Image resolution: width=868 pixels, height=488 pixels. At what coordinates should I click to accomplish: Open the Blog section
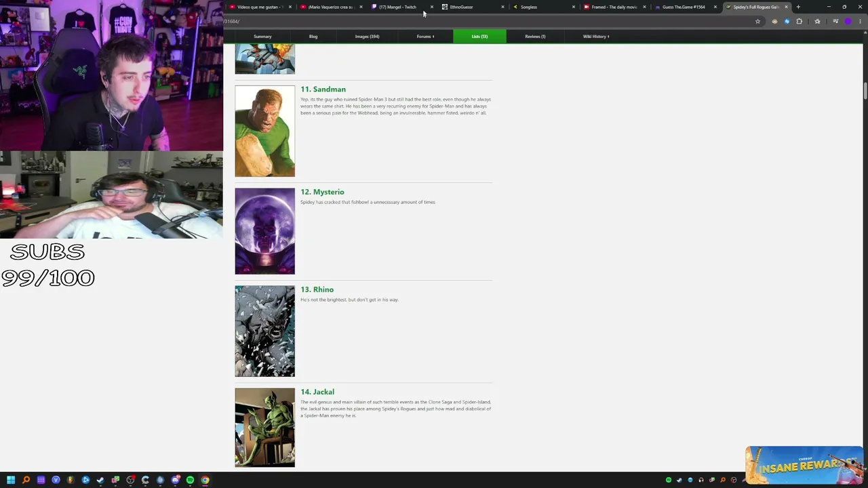click(313, 37)
